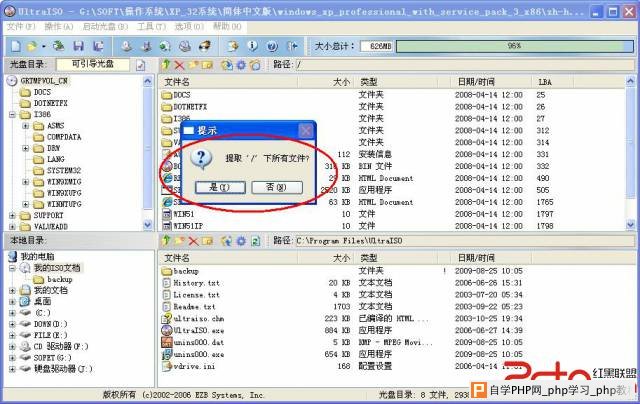Click the Add files icon in local pane
Image resolution: width=640 pixels, height=404 pixels.
click(x=227, y=241)
